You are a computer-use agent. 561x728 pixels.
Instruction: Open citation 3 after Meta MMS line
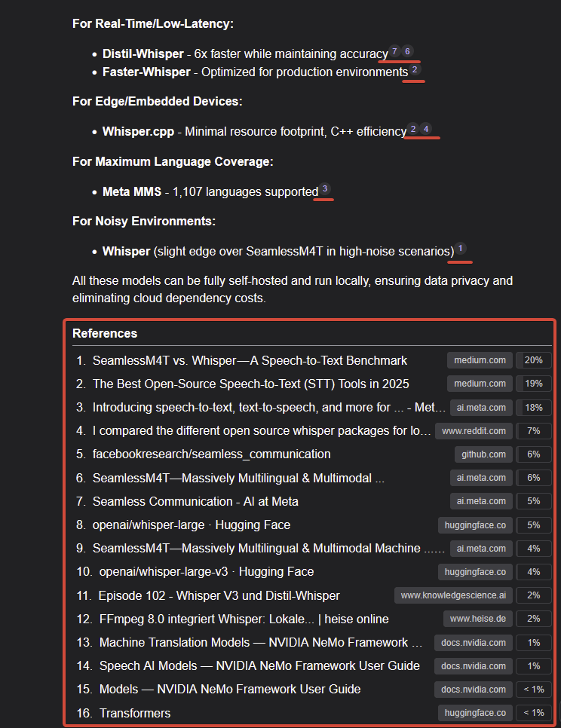pyautogui.click(x=325, y=189)
